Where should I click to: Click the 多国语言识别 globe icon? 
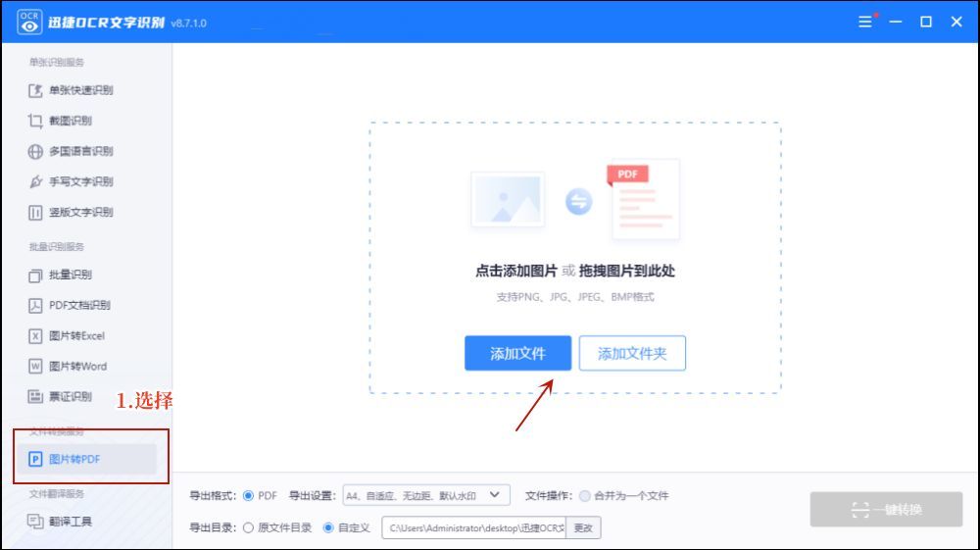click(35, 151)
